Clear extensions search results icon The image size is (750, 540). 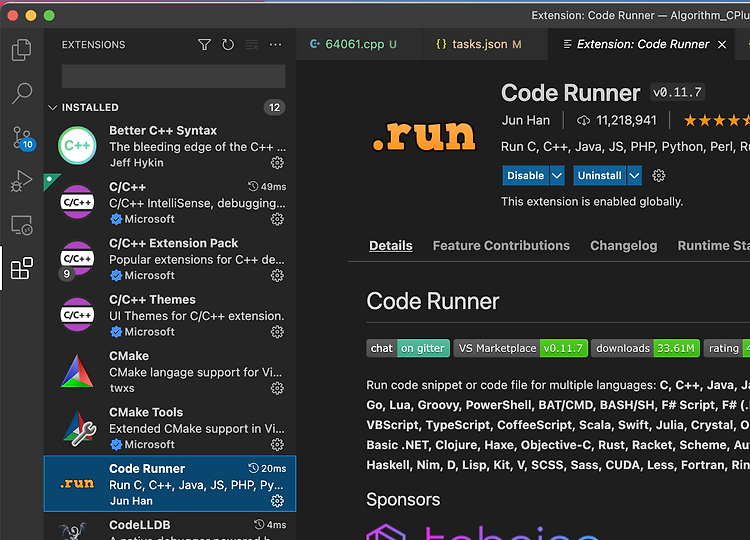(252, 44)
